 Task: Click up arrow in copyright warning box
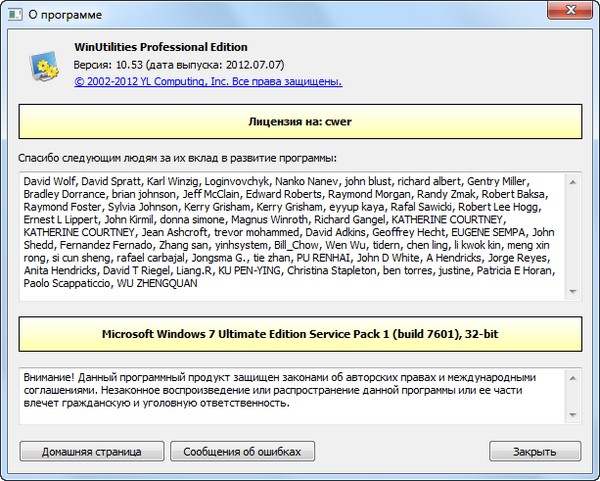point(572,377)
